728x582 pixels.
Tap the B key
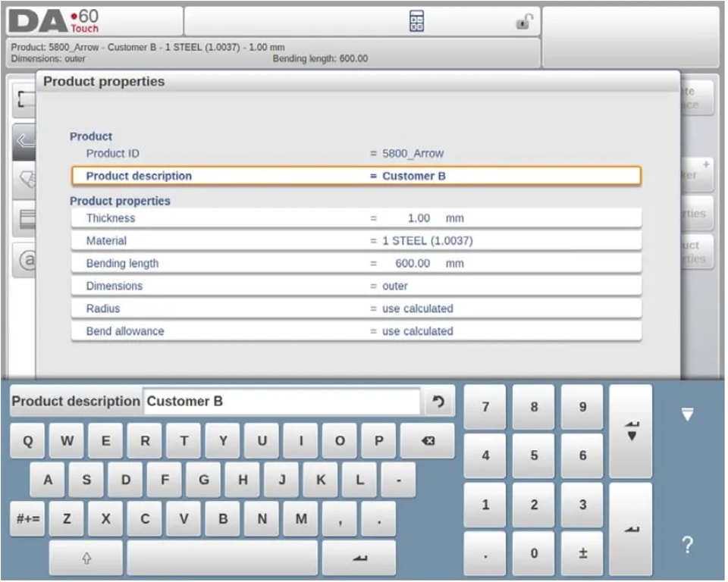click(223, 519)
